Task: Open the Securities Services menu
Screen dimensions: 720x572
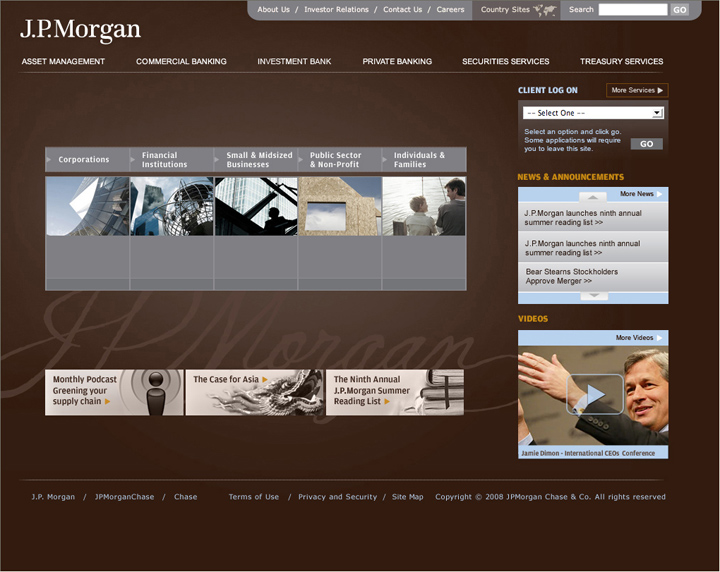Action: 506,62
